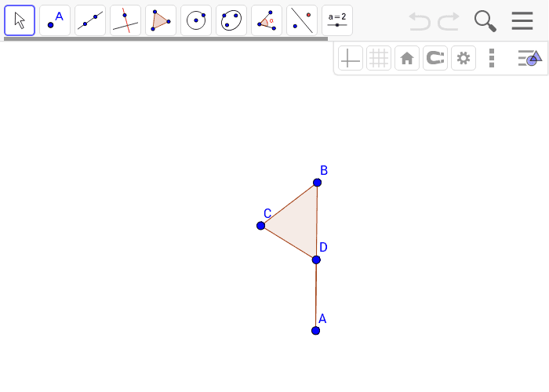Toggle the axes display
Viewport: 549px width, 392px height.
(351, 58)
